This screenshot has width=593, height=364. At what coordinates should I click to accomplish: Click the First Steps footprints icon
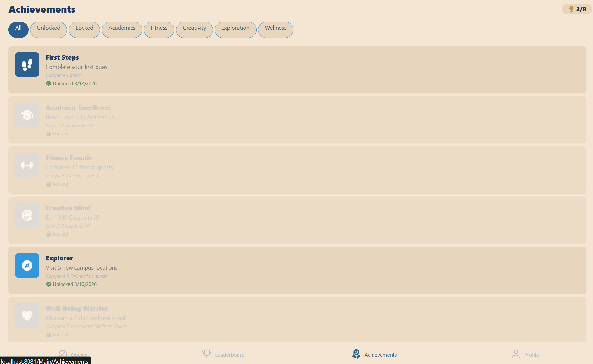click(27, 65)
